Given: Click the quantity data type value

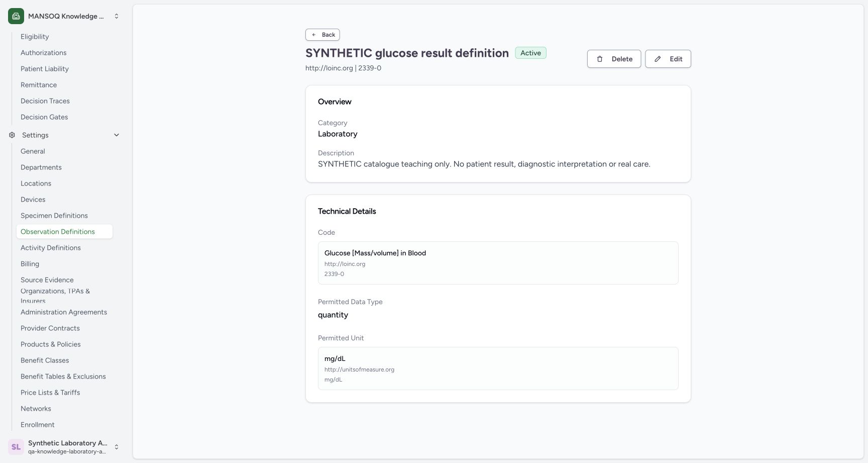Looking at the screenshot, I should [333, 315].
